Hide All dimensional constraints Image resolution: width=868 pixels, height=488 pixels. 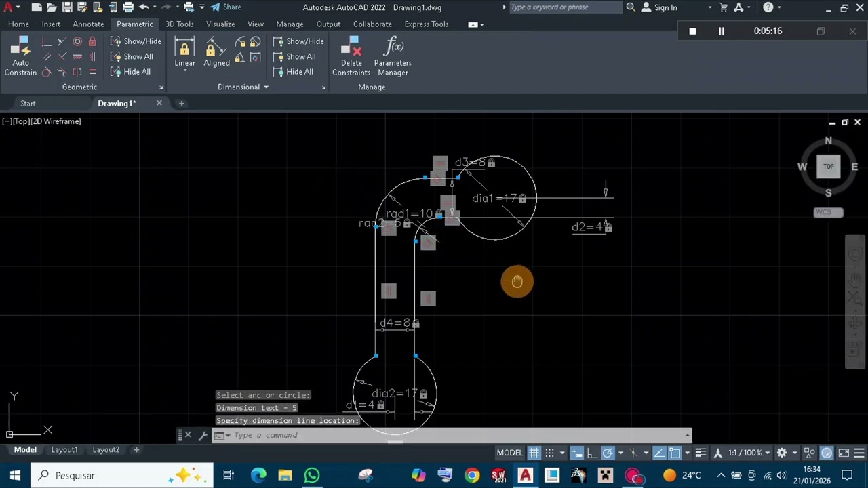(293, 72)
